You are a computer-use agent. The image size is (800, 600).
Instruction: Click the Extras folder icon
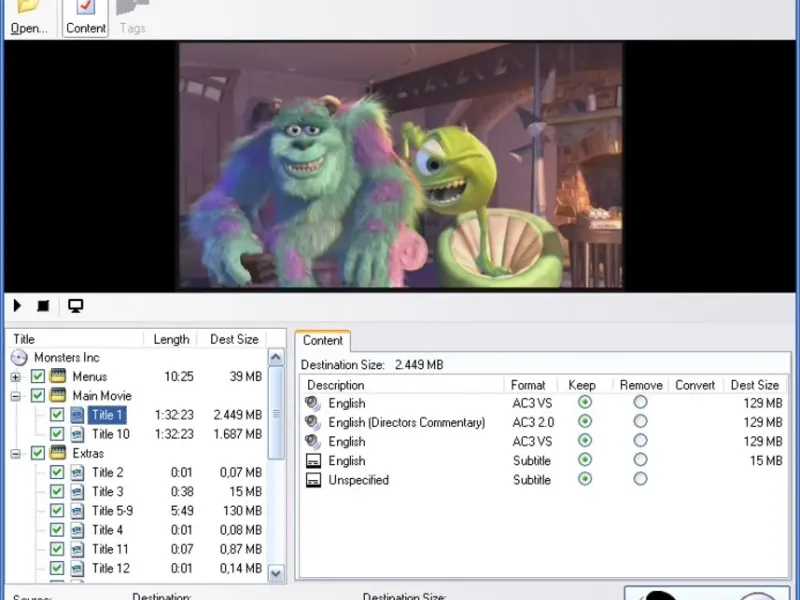58,453
